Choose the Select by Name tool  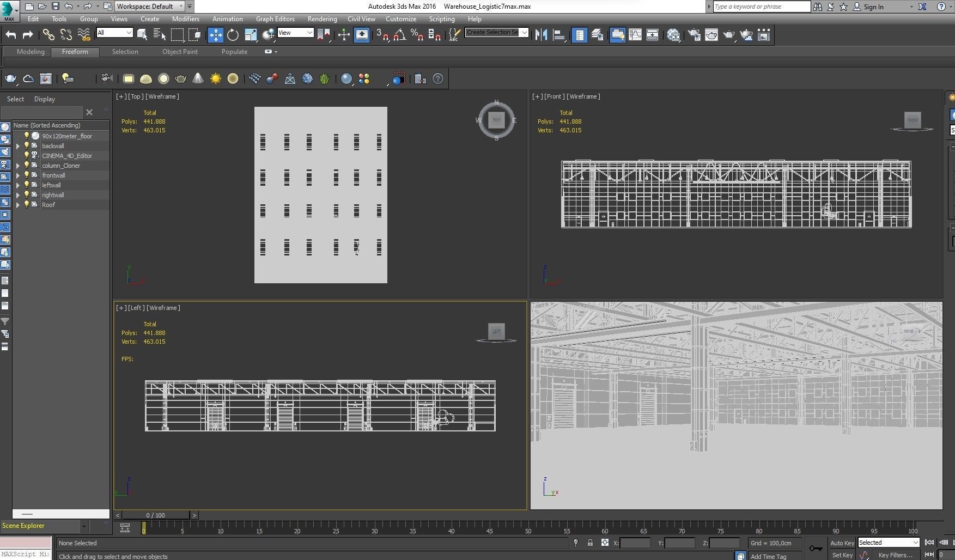[159, 35]
